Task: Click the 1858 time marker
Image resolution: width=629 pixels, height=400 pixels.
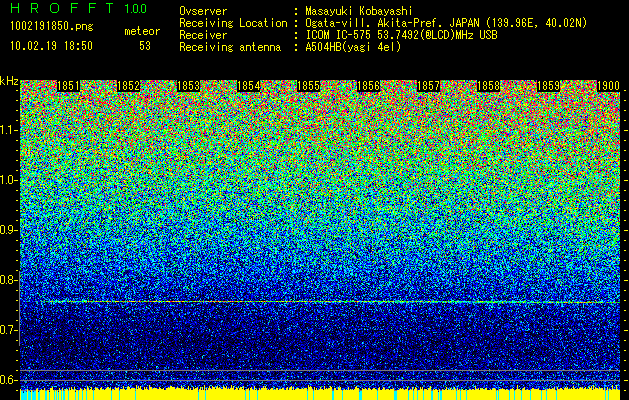Action: (489, 86)
